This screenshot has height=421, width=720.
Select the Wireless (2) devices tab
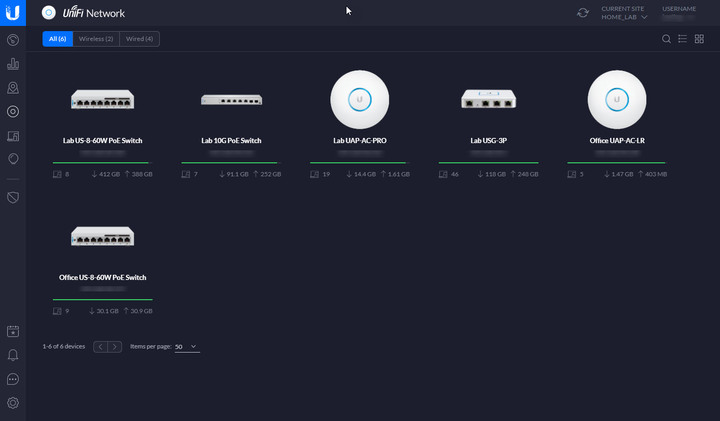(96, 39)
